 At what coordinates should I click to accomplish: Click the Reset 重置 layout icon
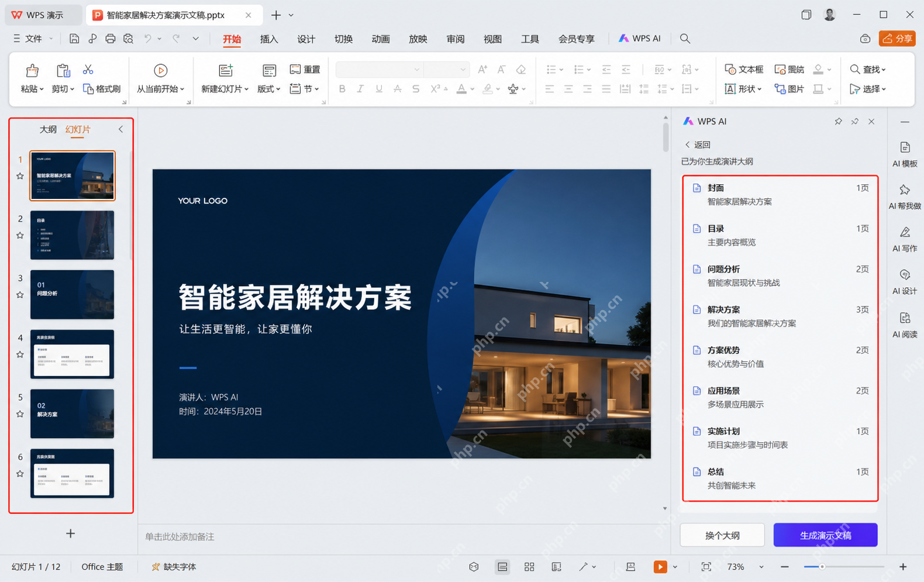coord(305,70)
